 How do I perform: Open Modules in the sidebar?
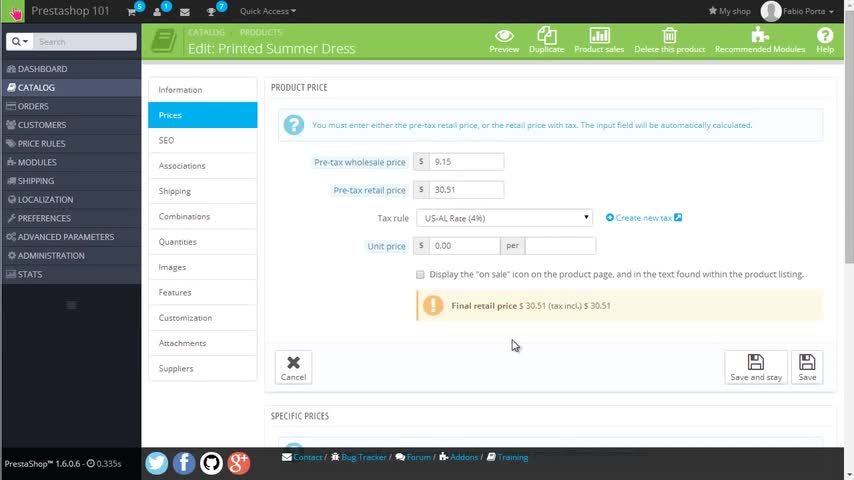tap(71, 162)
